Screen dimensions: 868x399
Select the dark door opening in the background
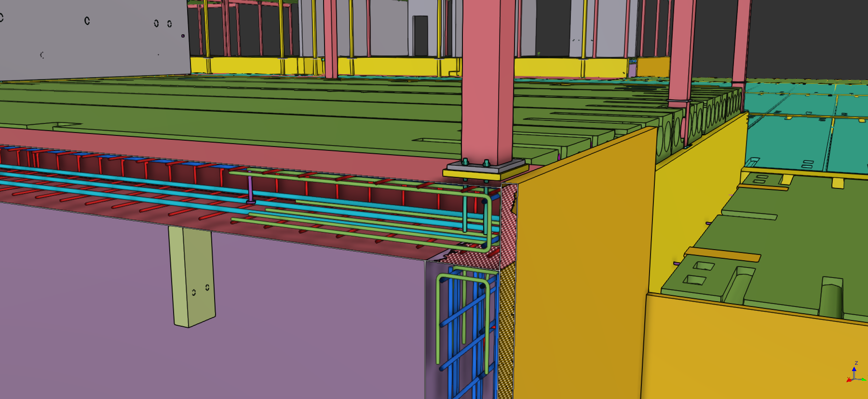coord(420,36)
